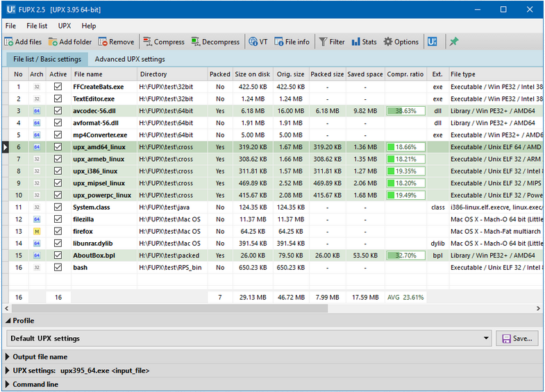This screenshot has width=545, height=392.
Task: Uncheck Active box for TextEditor.exe
Action: (58, 99)
